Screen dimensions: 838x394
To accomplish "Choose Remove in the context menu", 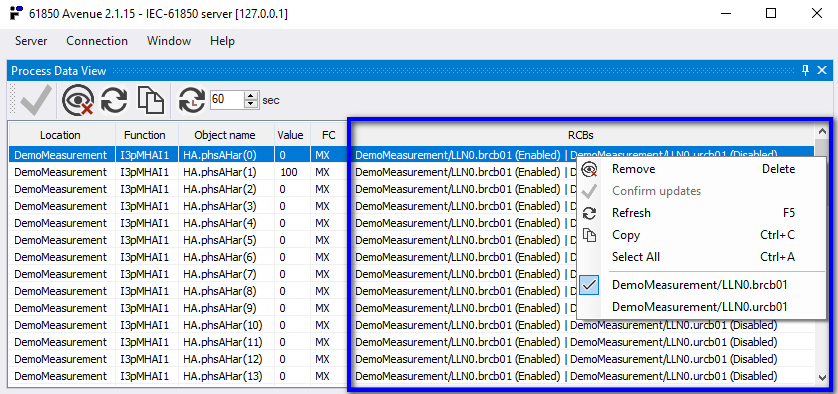I will [702, 169].
